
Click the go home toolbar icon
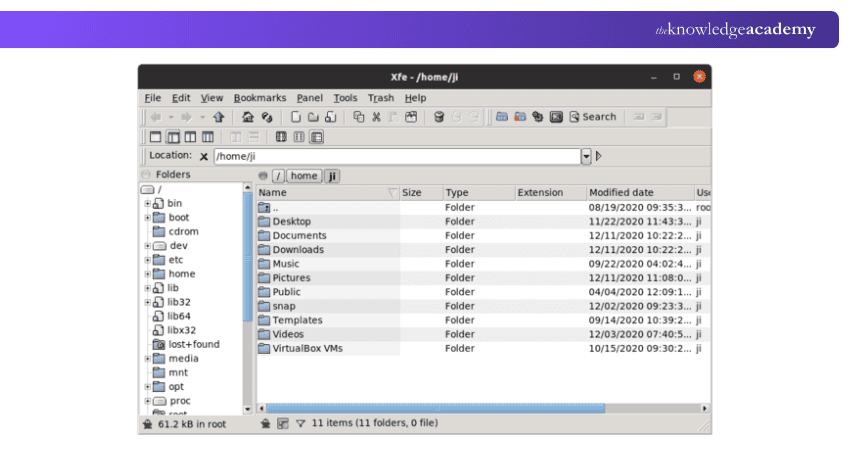point(248,117)
